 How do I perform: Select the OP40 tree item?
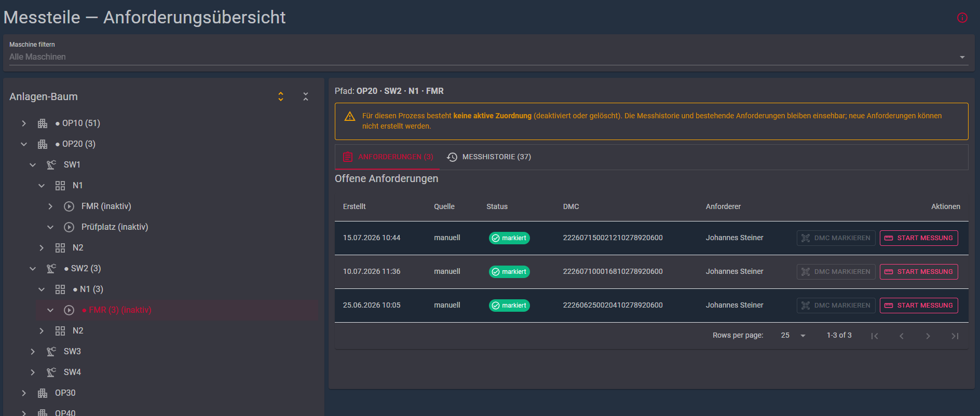65,412
